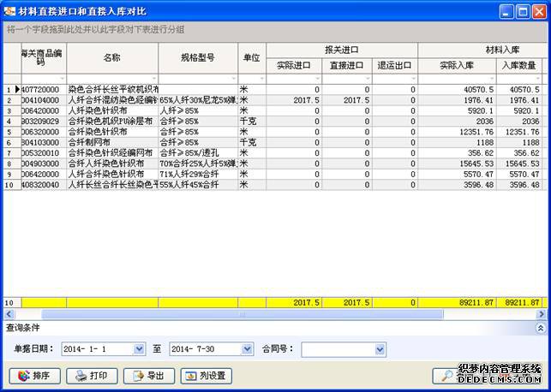Open the start date dropdown 2014-1-1
Viewport: 551px width, 392px height.
point(139,349)
